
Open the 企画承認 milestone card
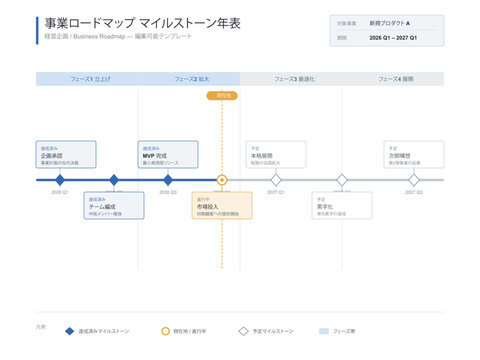66,155
